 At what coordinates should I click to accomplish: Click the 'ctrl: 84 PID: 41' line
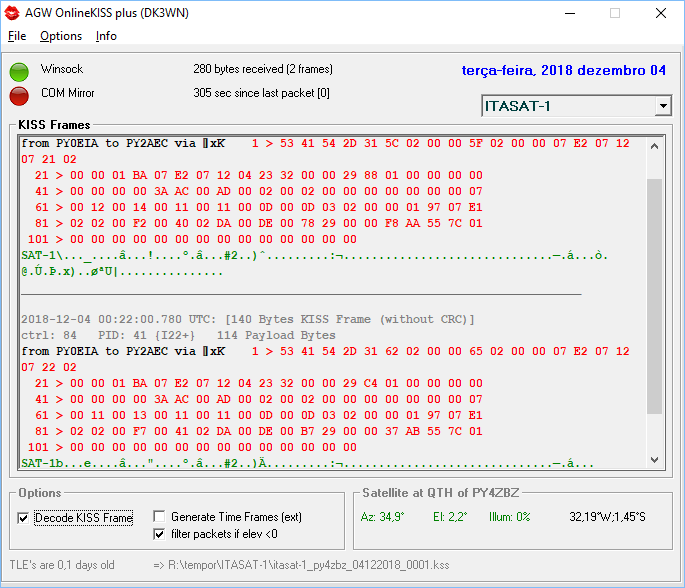(x=178, y=336)
